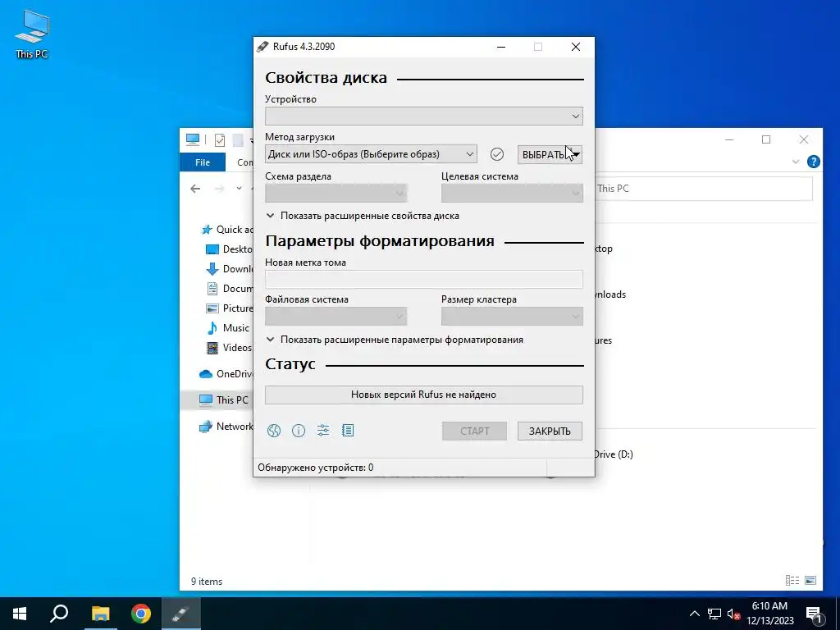840x630 pixels.
Task: Select OneDrive in Explorer sidebar
Action: (x=226, y=374)
